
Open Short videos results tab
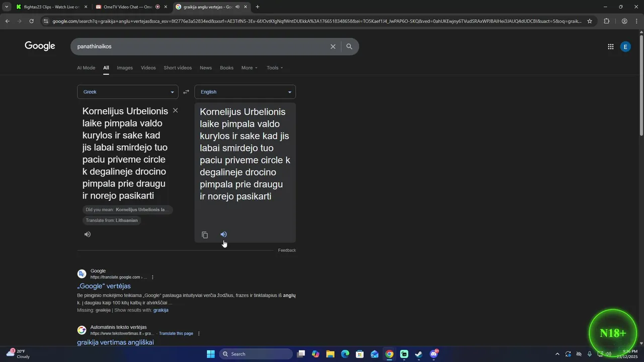click(178, 68)
